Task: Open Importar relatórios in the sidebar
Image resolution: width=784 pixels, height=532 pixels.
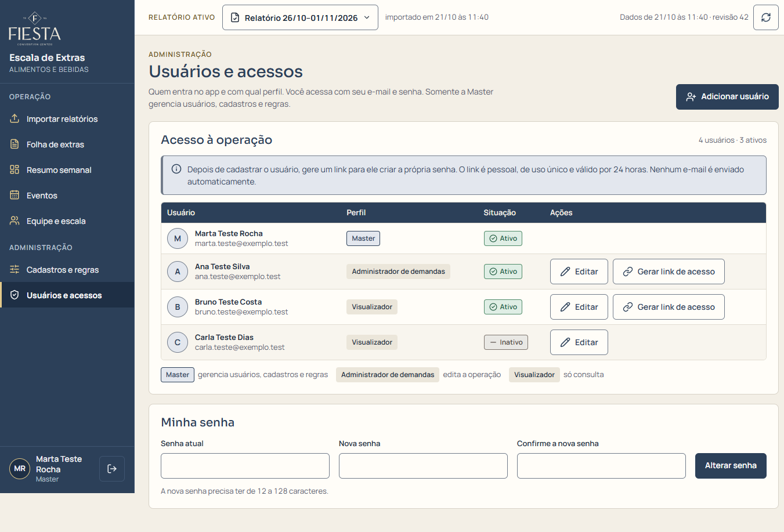Action: pos(67,119)
